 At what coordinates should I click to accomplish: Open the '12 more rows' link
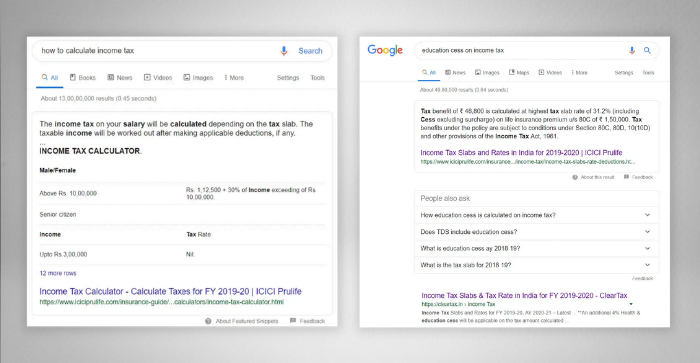click(58, 273)
